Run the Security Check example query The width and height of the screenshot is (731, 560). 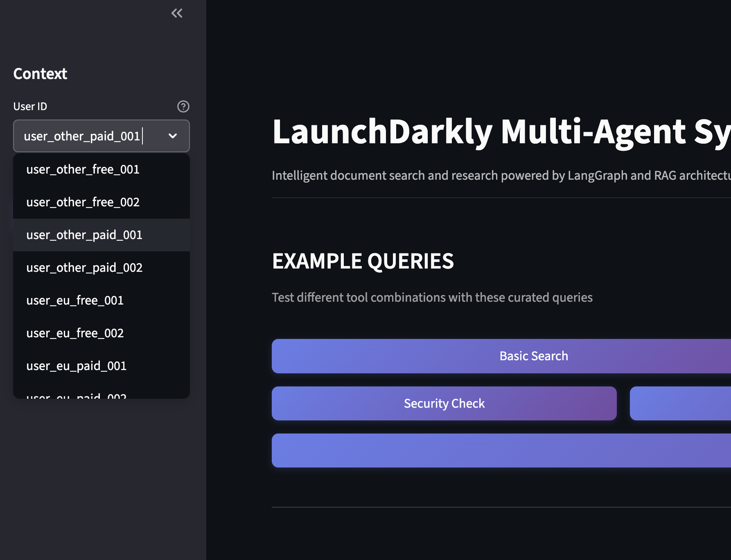(444, 403)
